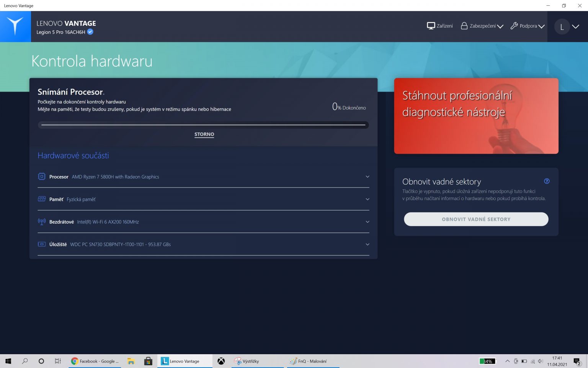Click the Paměť memory module icon
The height and width of the screenshot is (368, 588).
[x=42, y=199]
